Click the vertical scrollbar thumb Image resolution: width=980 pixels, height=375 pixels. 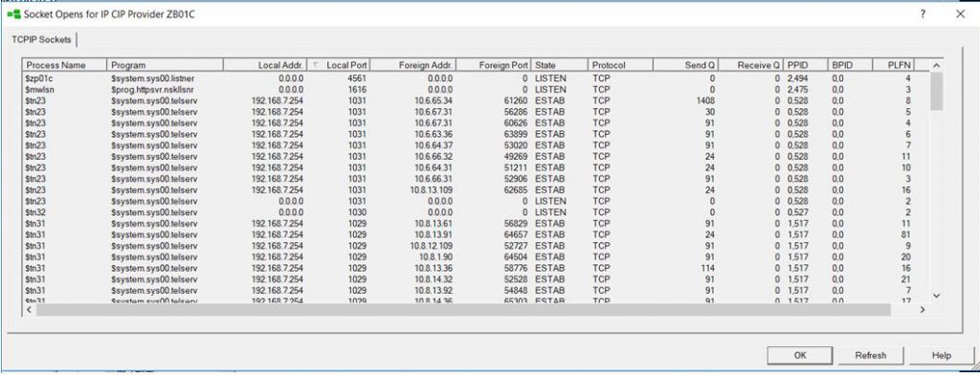click(936, 91)
